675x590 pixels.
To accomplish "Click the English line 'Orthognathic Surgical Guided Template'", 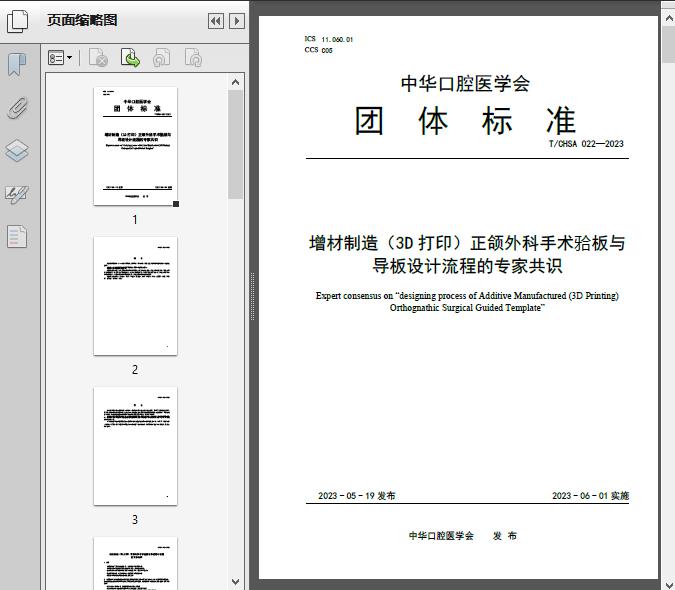I will [x=467, y=308].
